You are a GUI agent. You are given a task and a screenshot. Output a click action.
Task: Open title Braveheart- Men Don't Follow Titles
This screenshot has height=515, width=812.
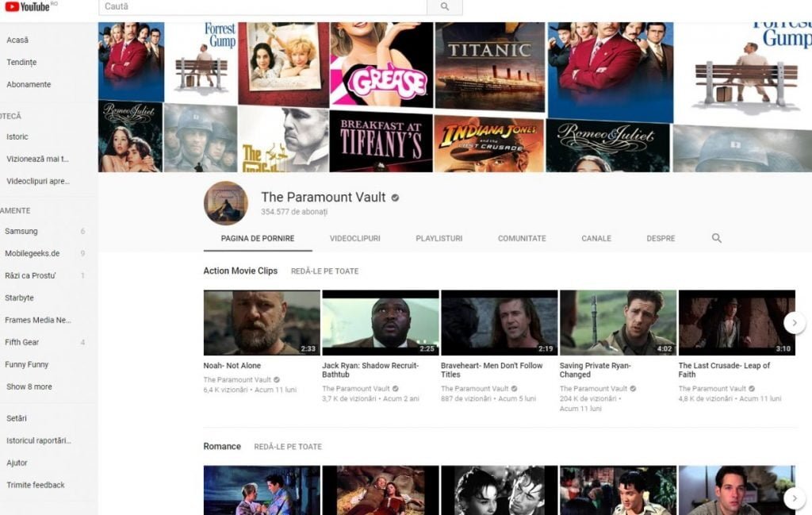coord(492,370)
